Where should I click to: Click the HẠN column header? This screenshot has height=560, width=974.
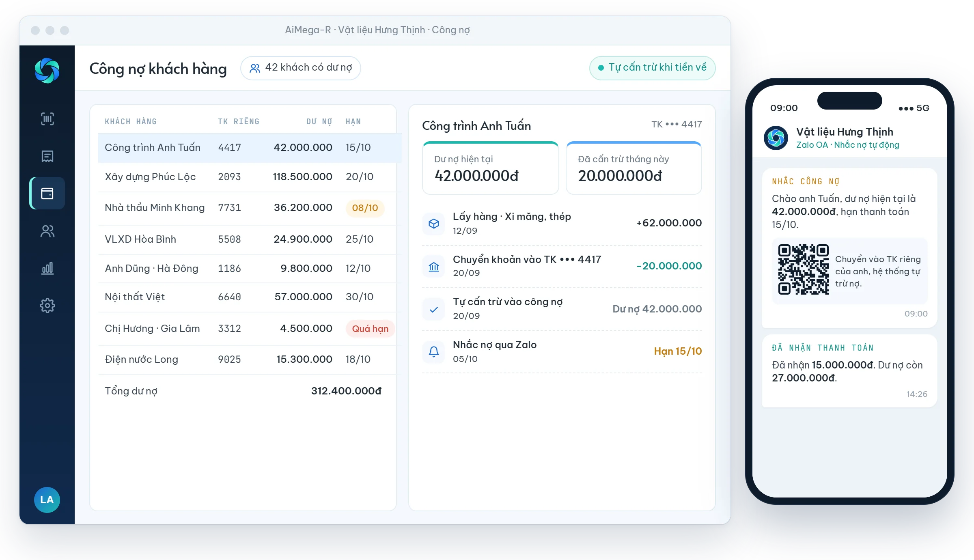click(x=353, y=121)
